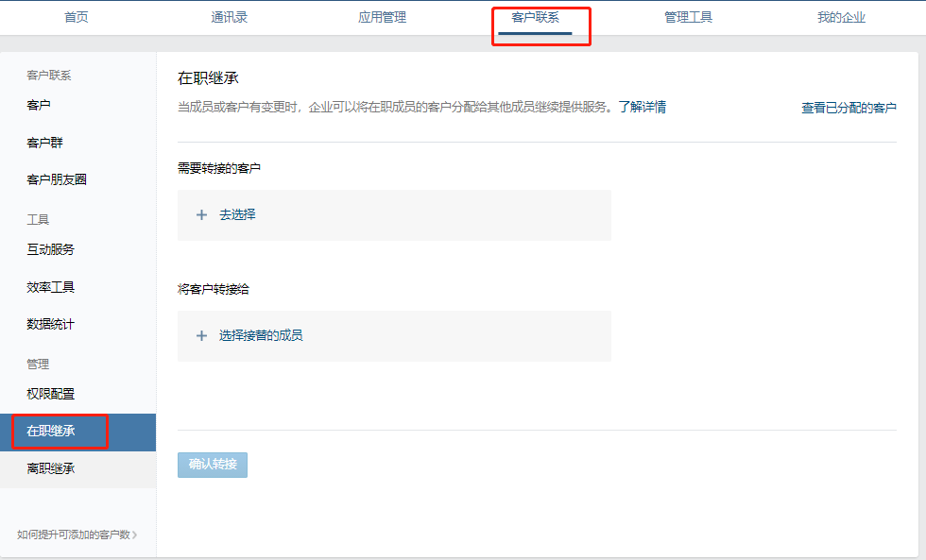Image resolution: width=926 pixels, height=560 pixels.
Task: Select 客户群 in the left menu
Action: pyautogui.click(x=45, y=143)
